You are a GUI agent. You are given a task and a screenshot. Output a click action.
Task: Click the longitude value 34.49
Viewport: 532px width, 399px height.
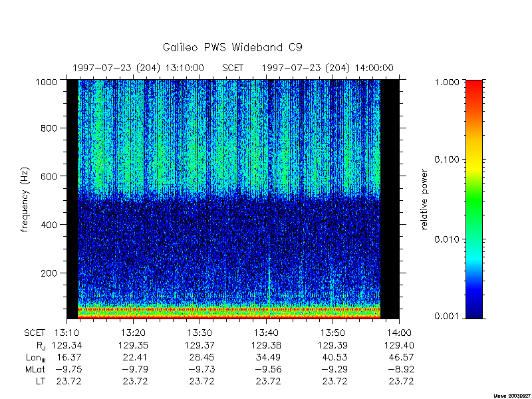tap(269, 357)
